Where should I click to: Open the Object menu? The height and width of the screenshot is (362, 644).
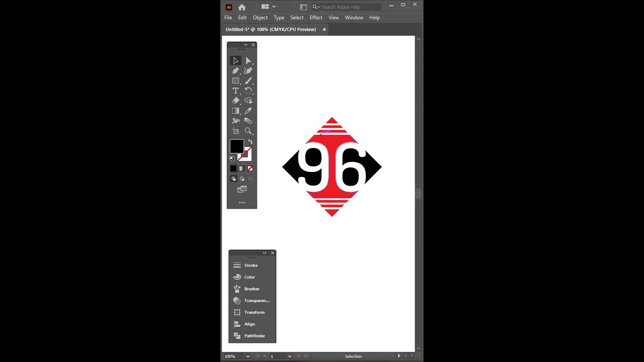pyautogui.click(x=260, y=18)
